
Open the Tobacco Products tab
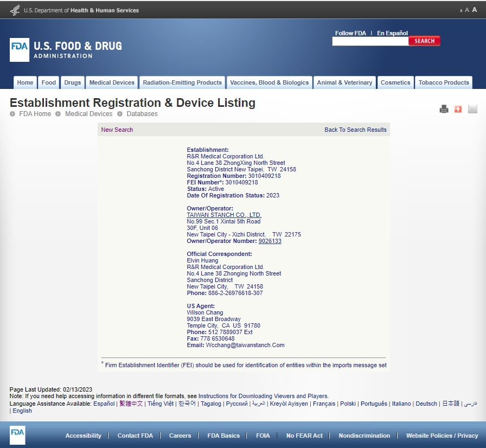[x=443, y=82]
